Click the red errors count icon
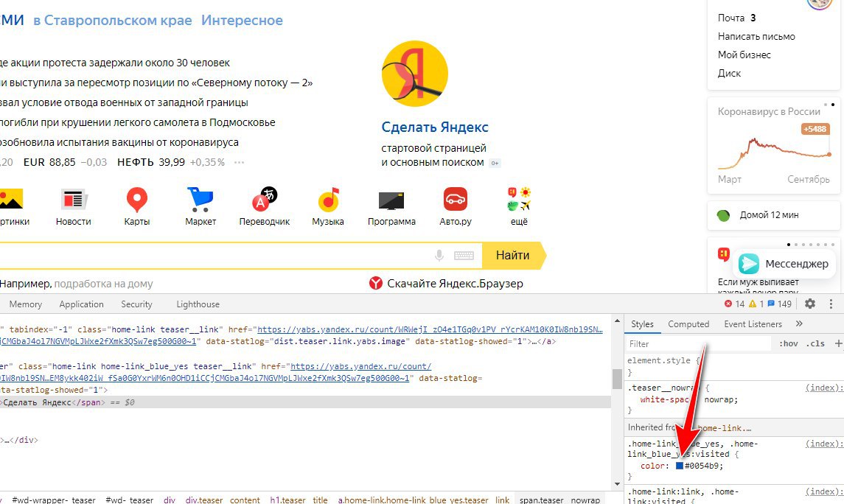This screenshot has width=844, height=504. pos(728,304)
